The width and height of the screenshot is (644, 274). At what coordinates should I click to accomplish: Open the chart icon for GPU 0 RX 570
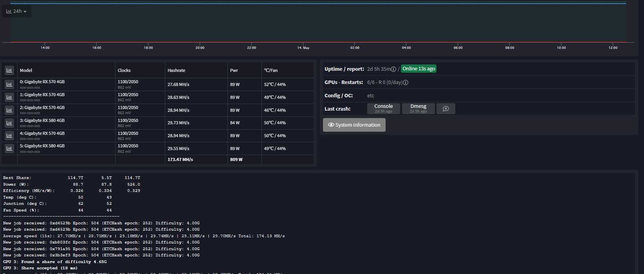[9, 84]
